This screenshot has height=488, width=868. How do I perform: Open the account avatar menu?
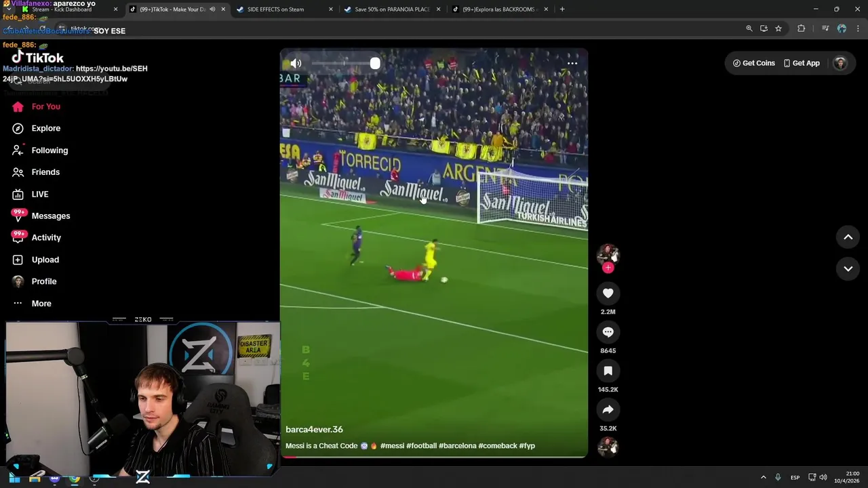tap(840, 63)
